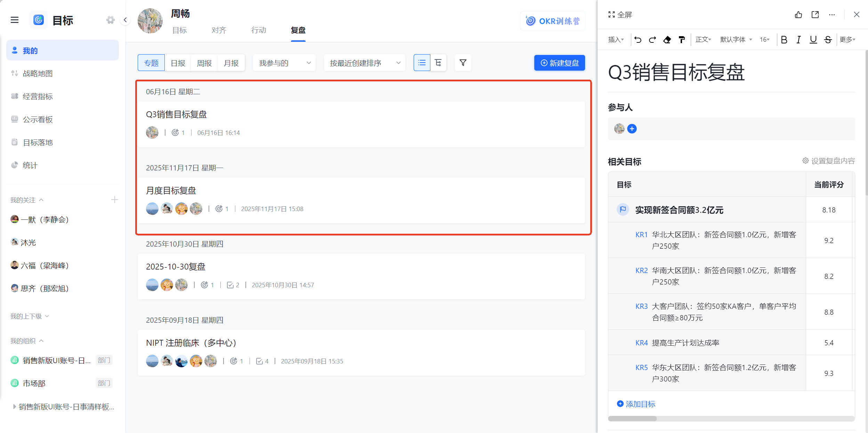The height and width of the screenshot is (433, 868).
Task: Click the 添加目标 link
Action: click(636, 404)
